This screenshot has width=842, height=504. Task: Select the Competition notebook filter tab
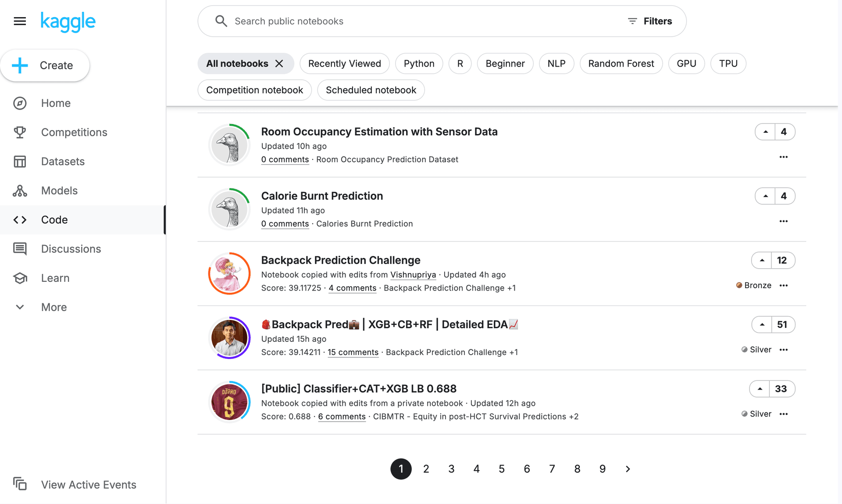coord(255,89)
